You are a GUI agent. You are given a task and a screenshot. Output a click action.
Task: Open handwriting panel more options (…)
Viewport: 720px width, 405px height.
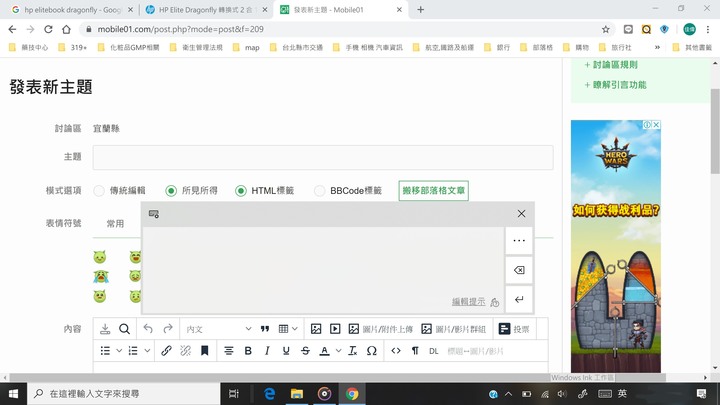click(519, 241)
